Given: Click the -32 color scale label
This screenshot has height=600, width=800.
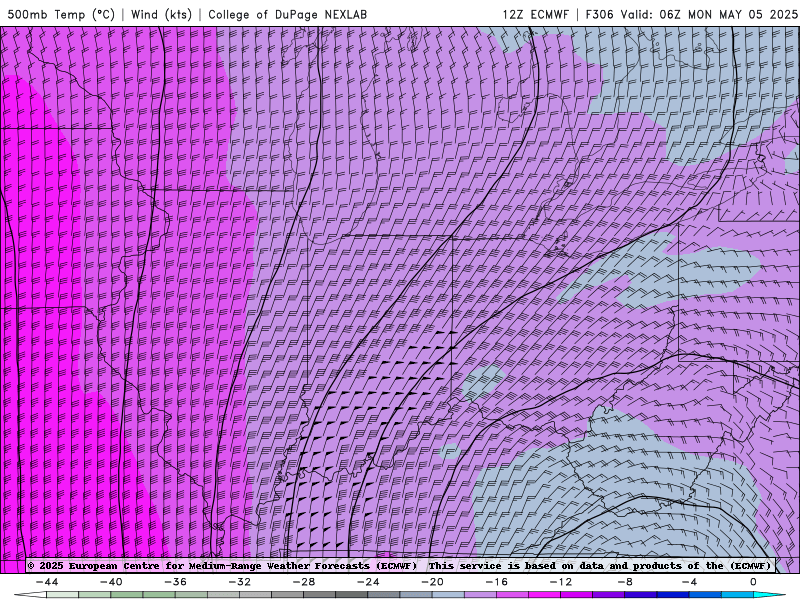Looking at the screenshot, I should click(x=240, y=582).
